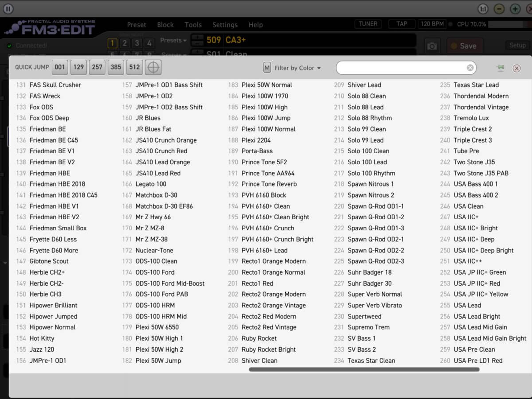This screenshot has height=399, width=532.
Task: Open the Block menu
Action: coord(165,25)
